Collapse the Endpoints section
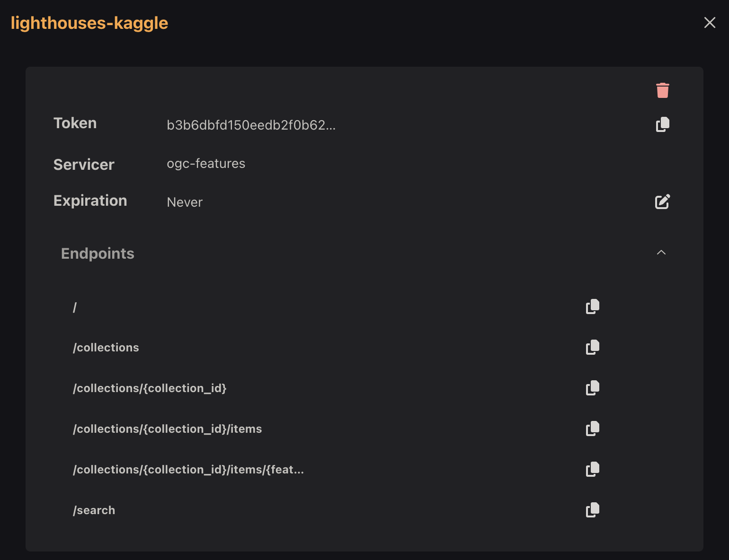729x560 pixels. [661, 253]
